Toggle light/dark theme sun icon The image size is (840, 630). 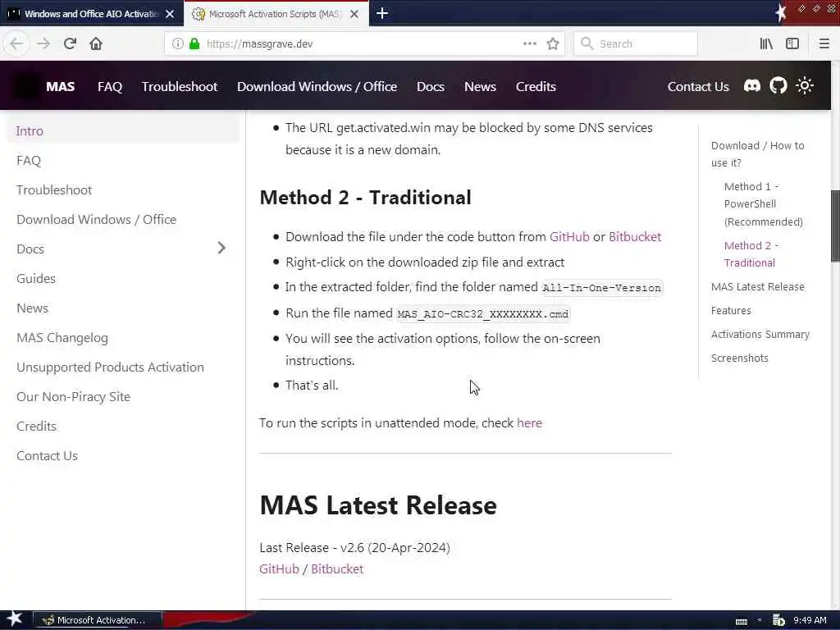point(804,85)
